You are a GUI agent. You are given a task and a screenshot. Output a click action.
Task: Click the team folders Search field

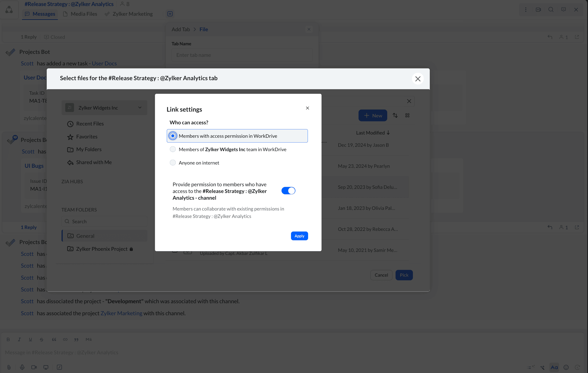[x=104, y=221]
